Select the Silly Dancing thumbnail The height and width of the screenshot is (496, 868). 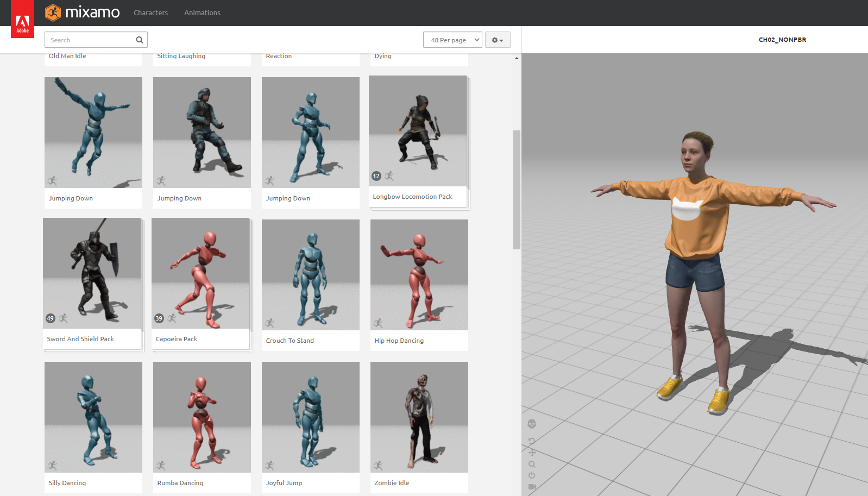coord(93,417)
